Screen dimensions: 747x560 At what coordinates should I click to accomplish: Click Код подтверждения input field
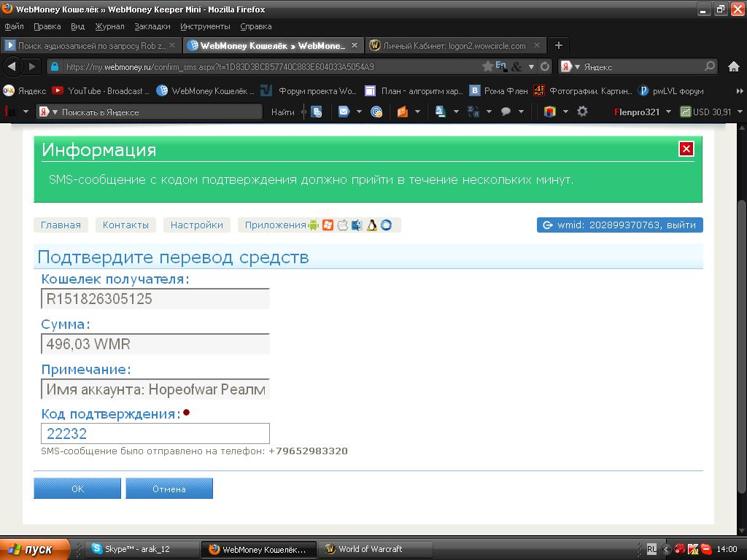pos(155,433)
